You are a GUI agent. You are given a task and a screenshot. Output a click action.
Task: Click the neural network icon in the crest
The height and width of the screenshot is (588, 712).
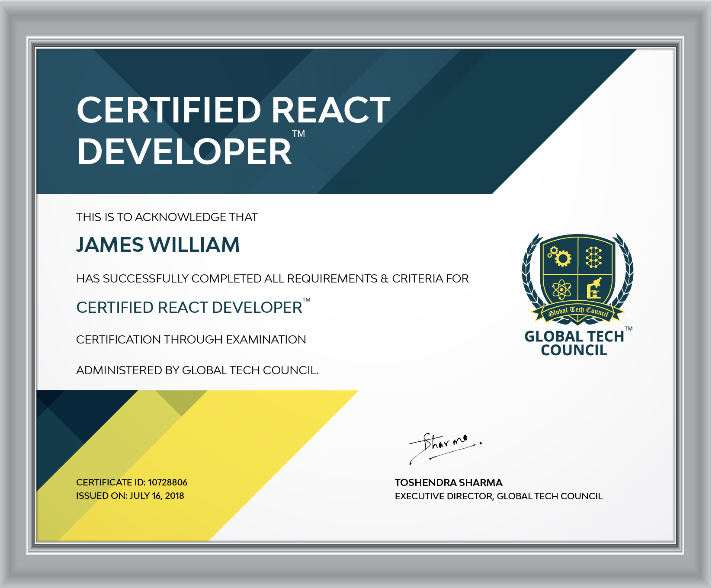pyautogui.click(x=593, y=257)
